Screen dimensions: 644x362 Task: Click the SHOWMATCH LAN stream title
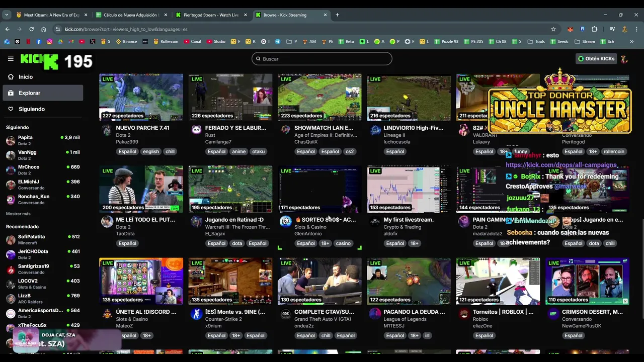click(324, 128)
